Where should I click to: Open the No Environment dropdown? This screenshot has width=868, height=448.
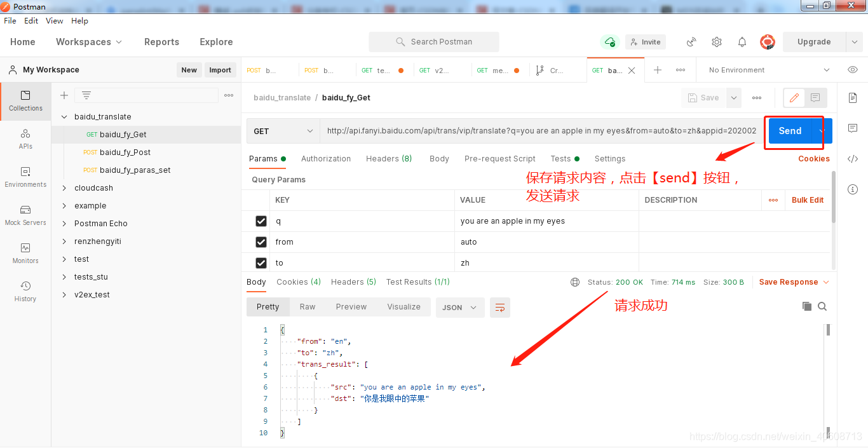(x=769, y=70)
